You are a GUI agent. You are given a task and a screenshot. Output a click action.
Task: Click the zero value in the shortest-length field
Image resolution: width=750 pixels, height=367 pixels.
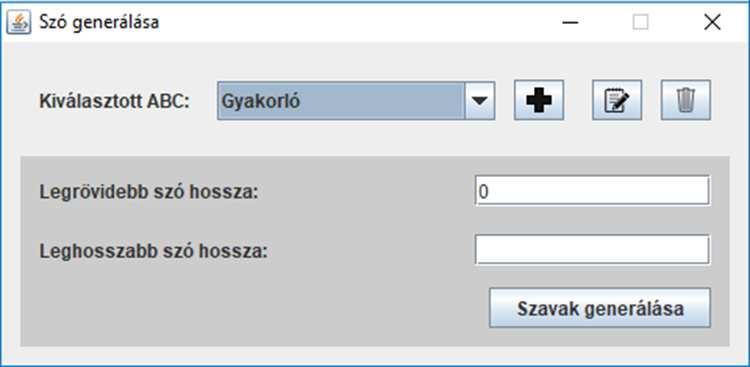(x=483, y=191)
